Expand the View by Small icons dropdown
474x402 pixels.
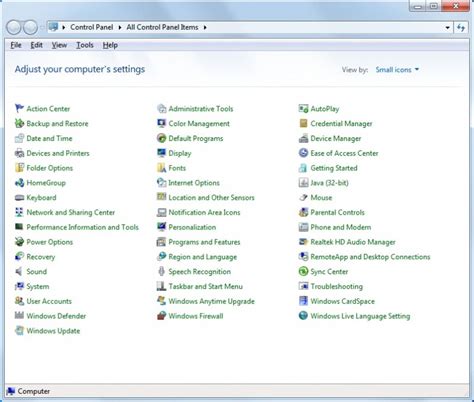coord(397,70)
